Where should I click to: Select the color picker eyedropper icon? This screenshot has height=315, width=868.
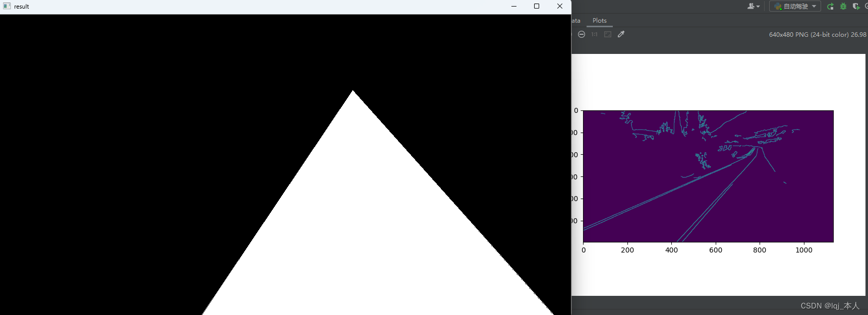coord(621,34)
